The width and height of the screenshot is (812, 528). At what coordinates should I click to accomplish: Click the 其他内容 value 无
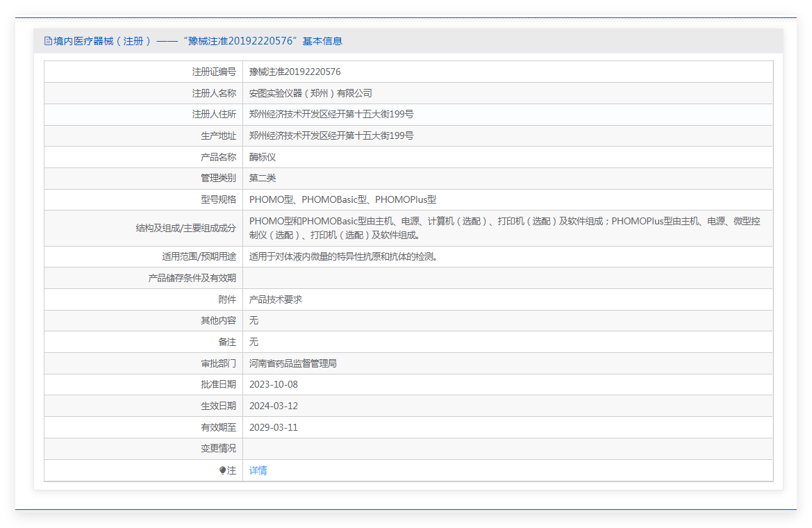point(254,321)
